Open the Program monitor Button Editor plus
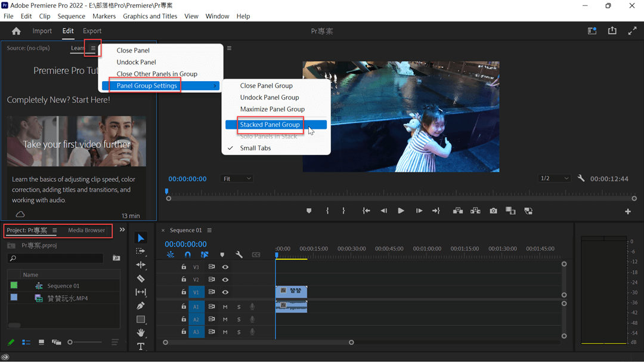644x362 pixels. point(627,211)
